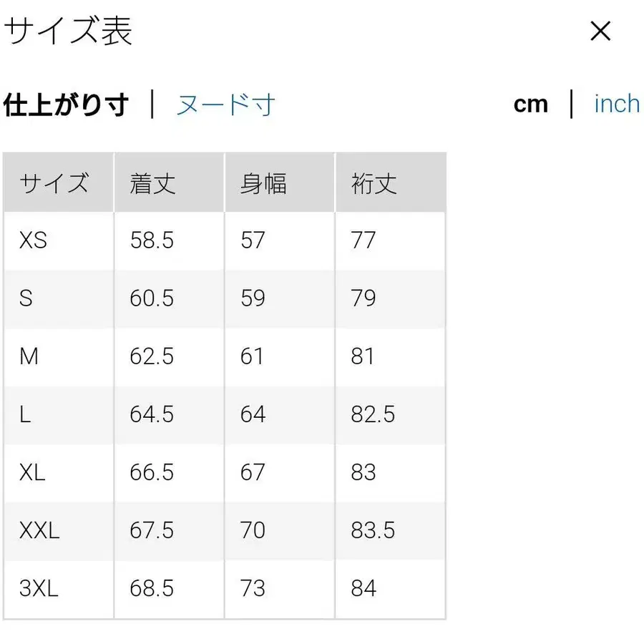Close the サイズ表 size chart modal

600,31
